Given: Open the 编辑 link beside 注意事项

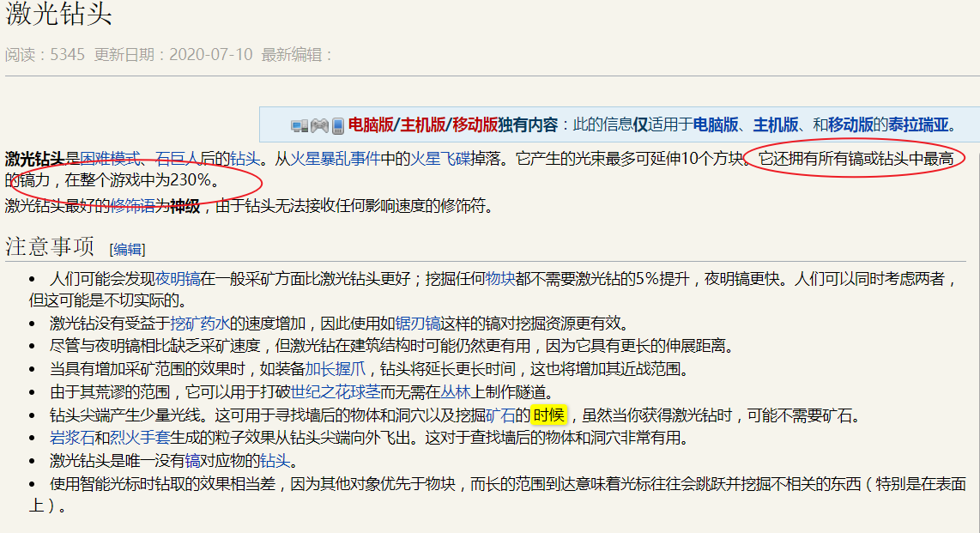Looking at the screenshot, I should point(128,249).
